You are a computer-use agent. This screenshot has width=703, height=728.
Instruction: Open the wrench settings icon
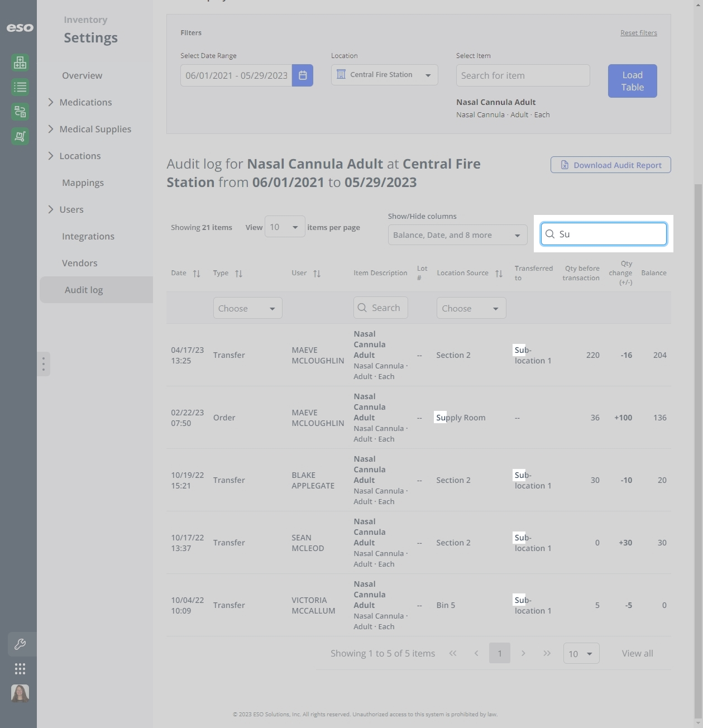click(20, 644)
